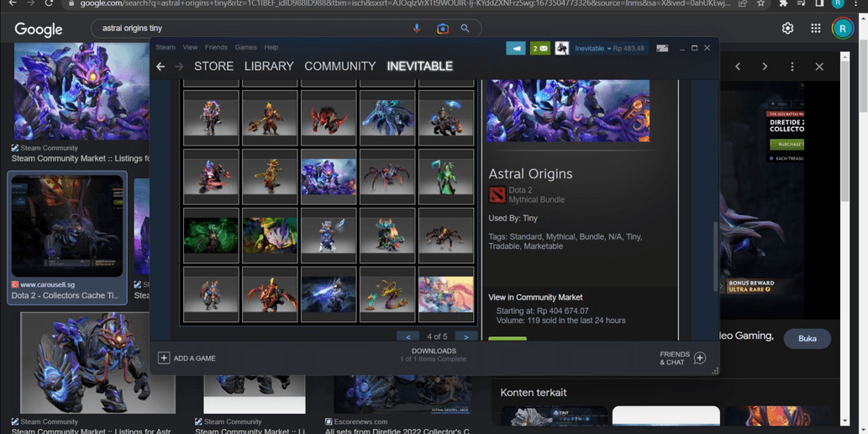Go back using Steam's back arrow
The image size is (868, 434).
coord(160,66)
